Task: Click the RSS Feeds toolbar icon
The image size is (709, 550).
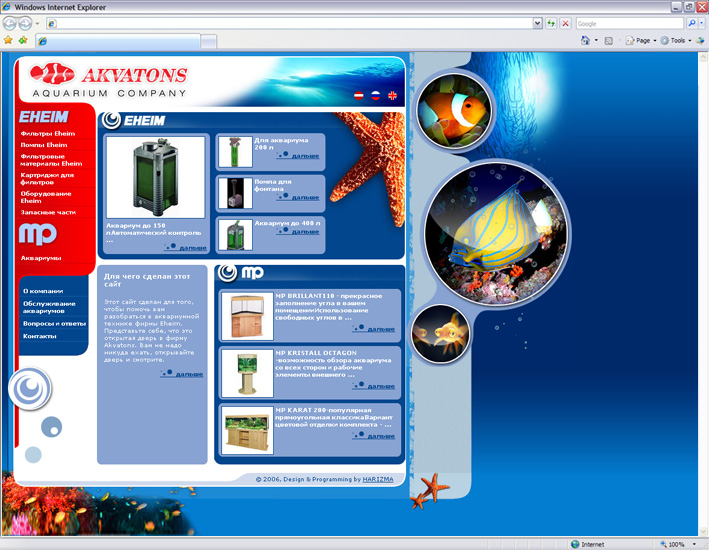Action: click(x=609, y=41)
